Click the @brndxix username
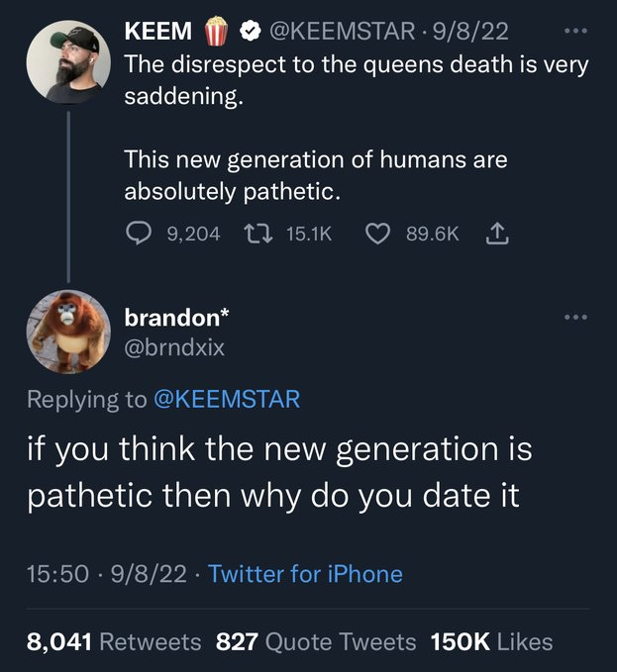 (x=174, y=348)
